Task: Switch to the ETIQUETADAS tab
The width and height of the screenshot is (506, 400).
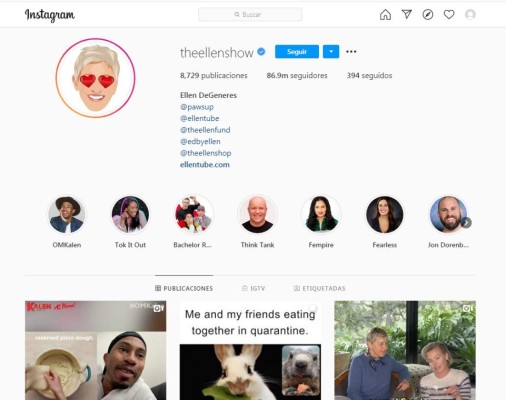Action: pyautogui.click(x=319, y=288)
